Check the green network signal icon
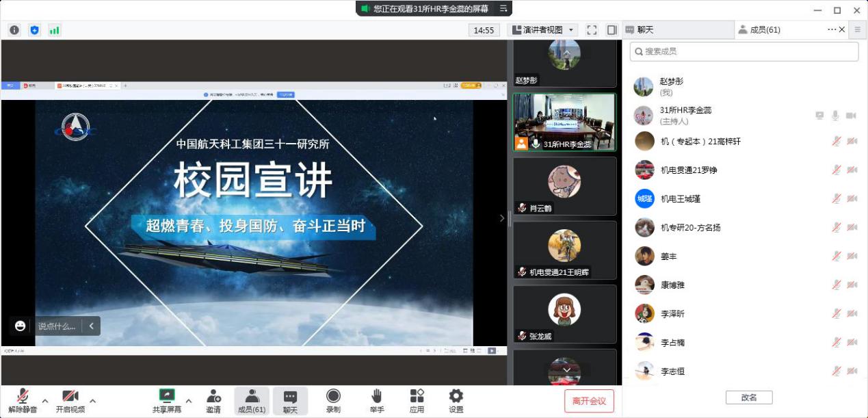Viewport: 868px width, 418px height. click(x=54, y=30)
